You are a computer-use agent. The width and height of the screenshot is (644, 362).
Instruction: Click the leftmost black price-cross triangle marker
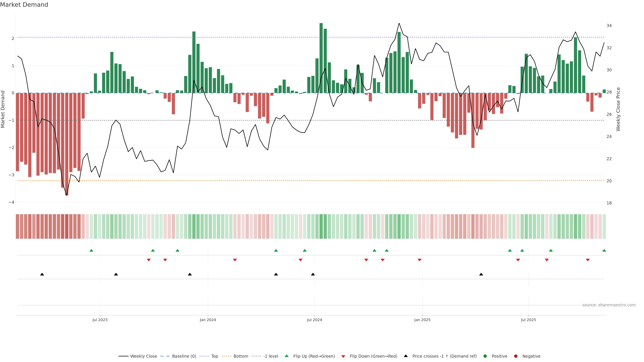(x=42, y=274)
